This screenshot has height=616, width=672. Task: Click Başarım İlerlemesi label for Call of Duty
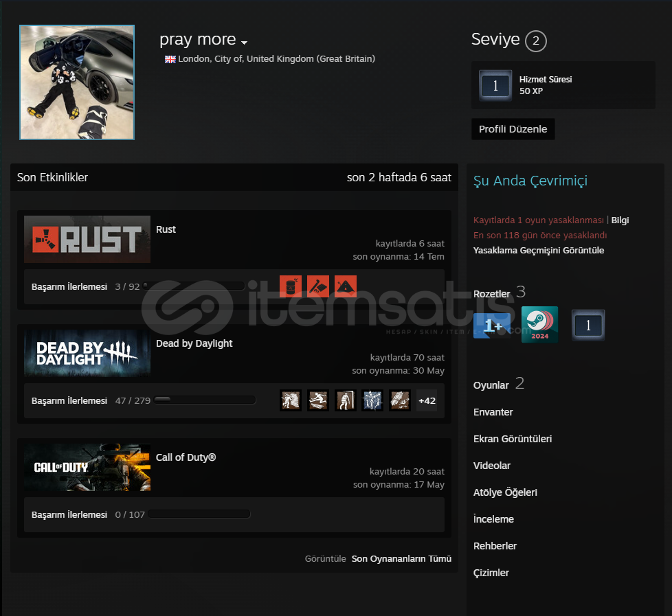tap(69, 514)
